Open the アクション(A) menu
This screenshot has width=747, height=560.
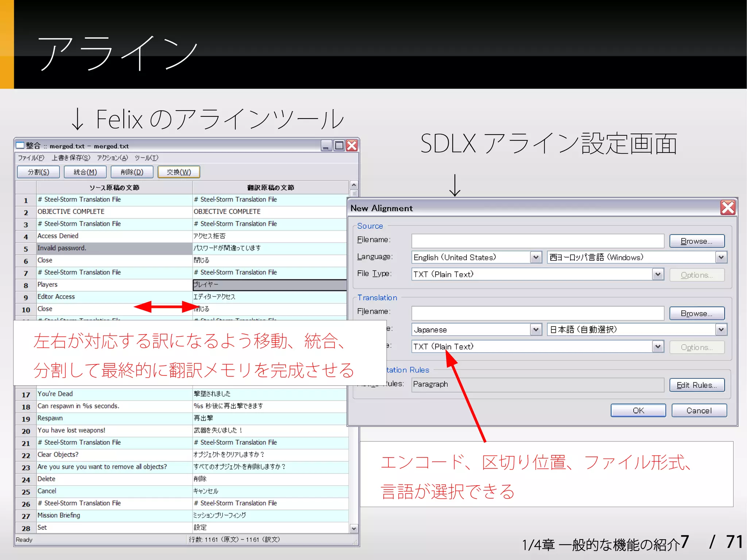click(112, 158)
